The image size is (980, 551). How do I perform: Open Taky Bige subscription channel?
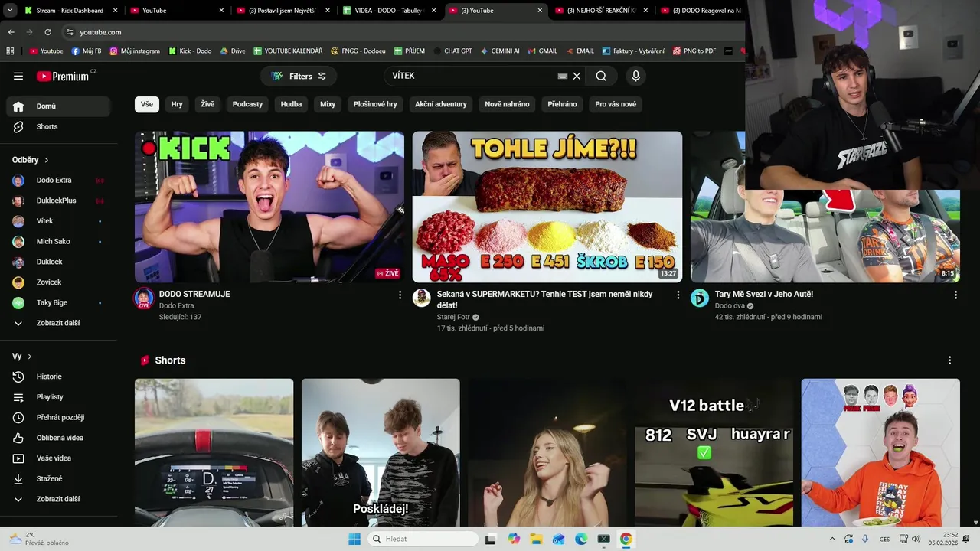(x=60, y=302)
